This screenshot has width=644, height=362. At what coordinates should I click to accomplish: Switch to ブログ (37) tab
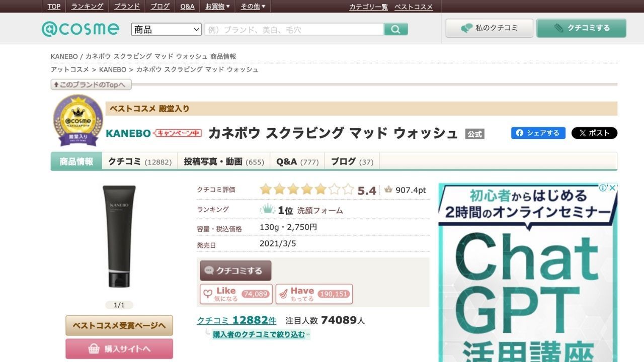[352, 161]
